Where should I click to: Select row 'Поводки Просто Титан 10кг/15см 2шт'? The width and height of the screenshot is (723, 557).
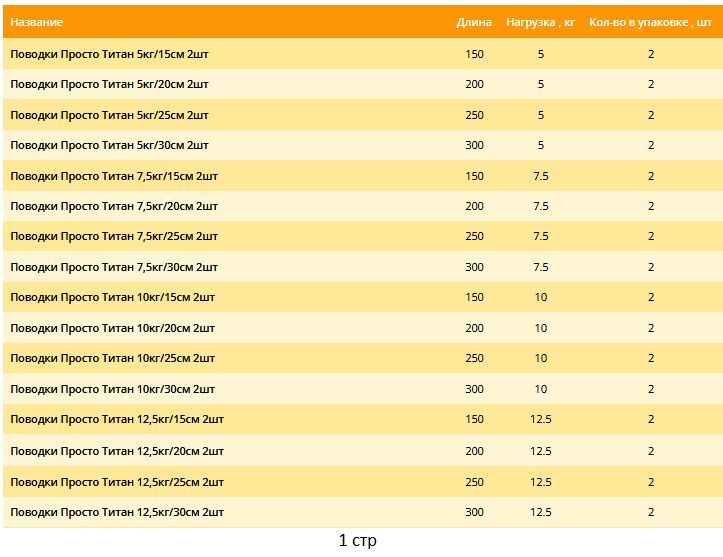pos(363,297)
